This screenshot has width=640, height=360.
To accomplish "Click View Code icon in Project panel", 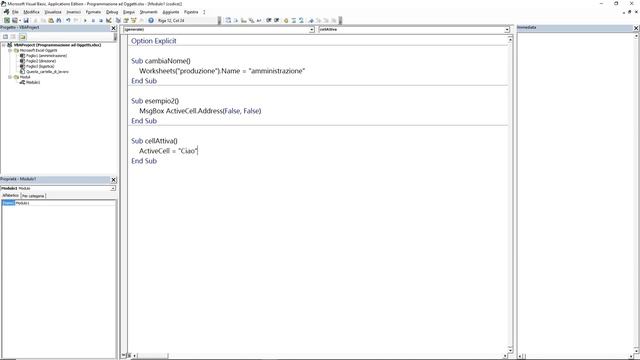I will coord(5,36).
